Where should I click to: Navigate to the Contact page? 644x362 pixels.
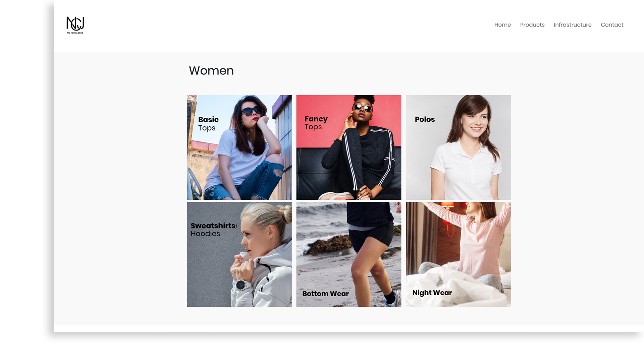612,25
